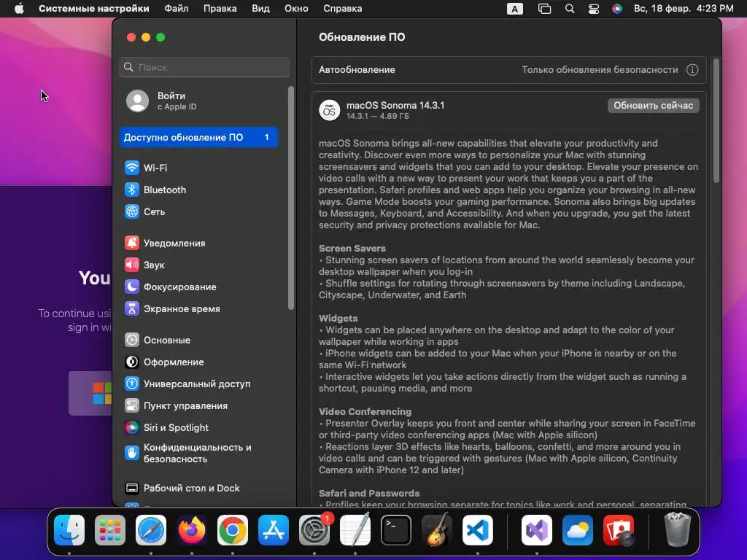Click Обновить сейчас button
The image size is (747, 560).
[x=653, y=105]
